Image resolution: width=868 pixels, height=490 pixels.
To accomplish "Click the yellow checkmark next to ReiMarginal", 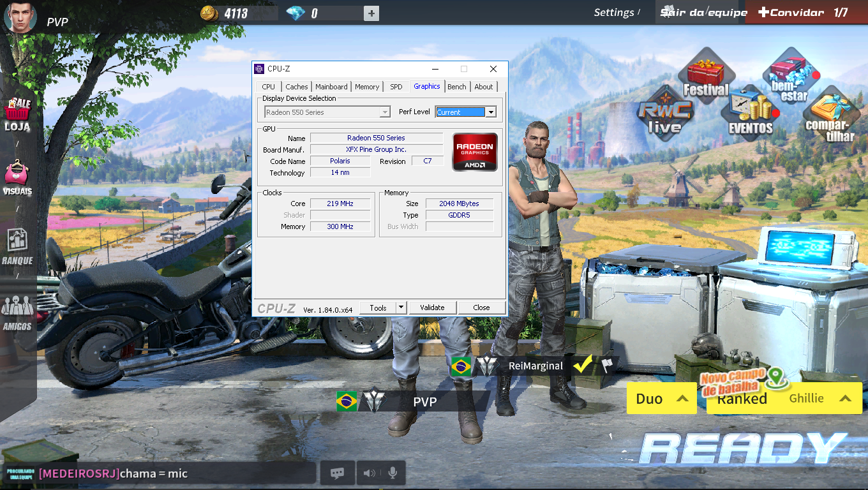I will click(x=583, y=365).
